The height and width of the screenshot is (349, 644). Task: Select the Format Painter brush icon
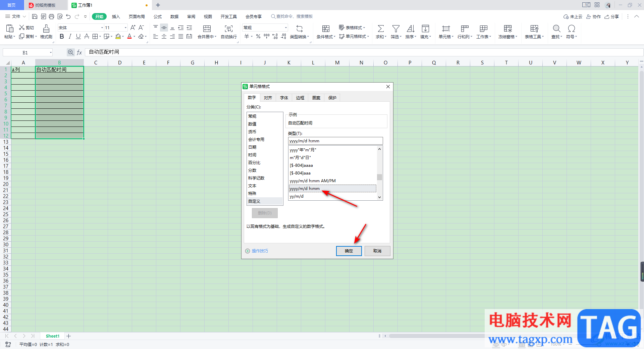[46, 29]
